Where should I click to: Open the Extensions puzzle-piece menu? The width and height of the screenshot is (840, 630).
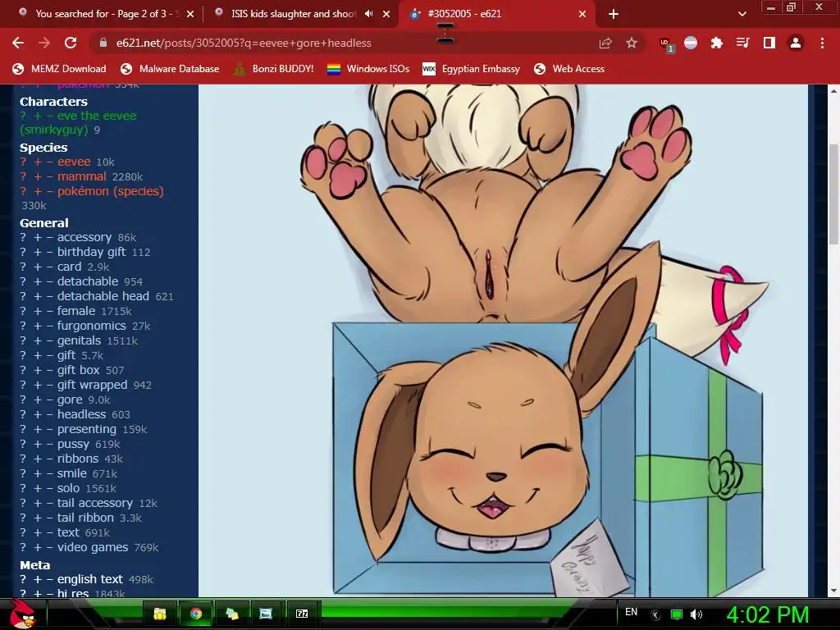(x=717, y=43)
